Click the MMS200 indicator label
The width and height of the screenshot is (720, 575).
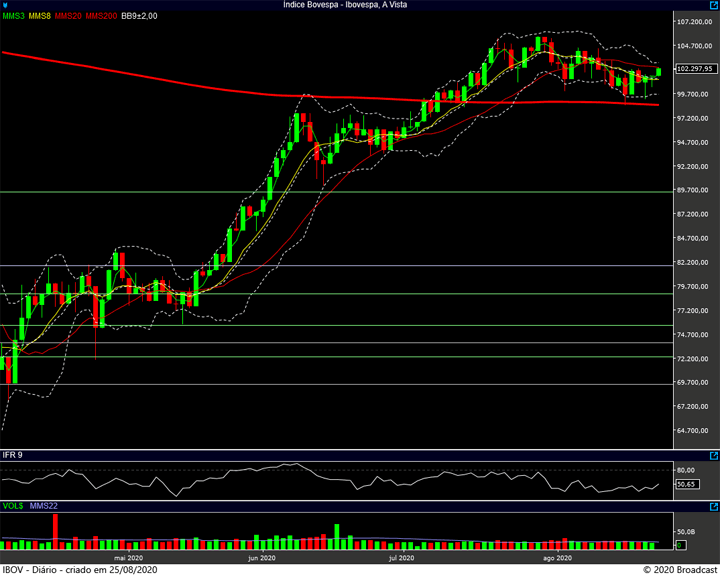tap(100, 16)
